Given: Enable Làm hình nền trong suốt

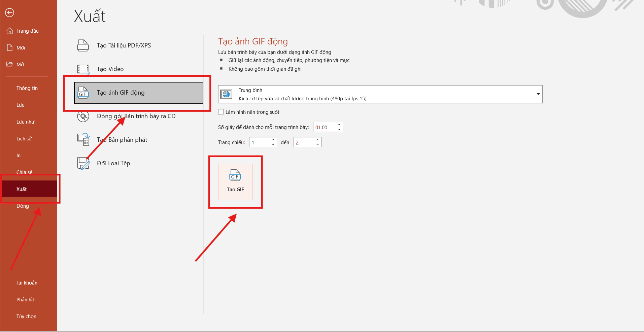Looking at the screenshot, I should (x=221, y=112).
